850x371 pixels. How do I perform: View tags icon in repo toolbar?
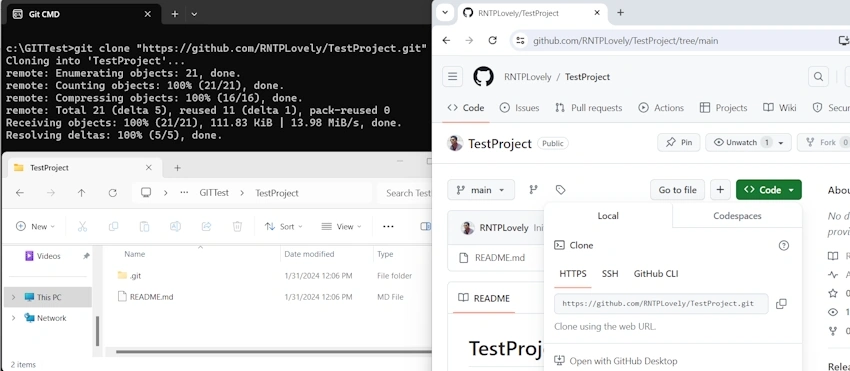(x=561, y=189)
